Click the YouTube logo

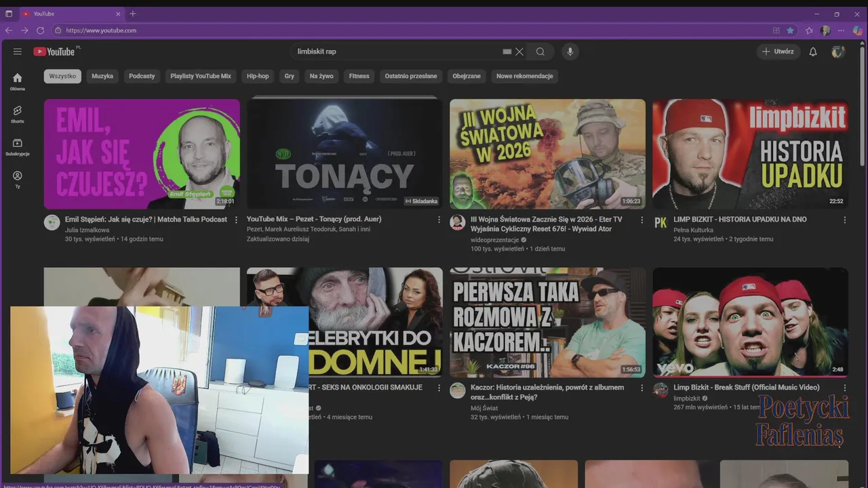pyautogui.click(x=55, y=52)
